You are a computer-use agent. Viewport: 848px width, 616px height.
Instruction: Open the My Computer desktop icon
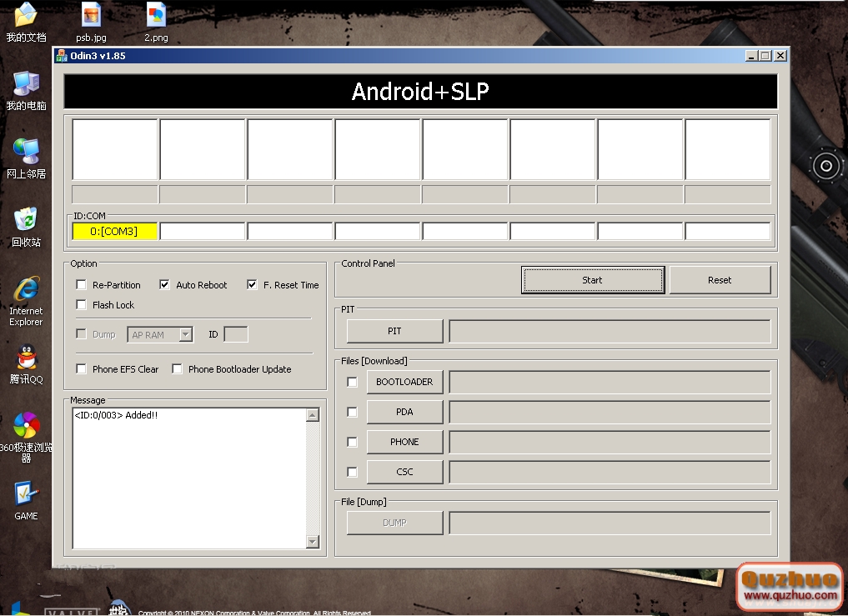tap(26, 84)
